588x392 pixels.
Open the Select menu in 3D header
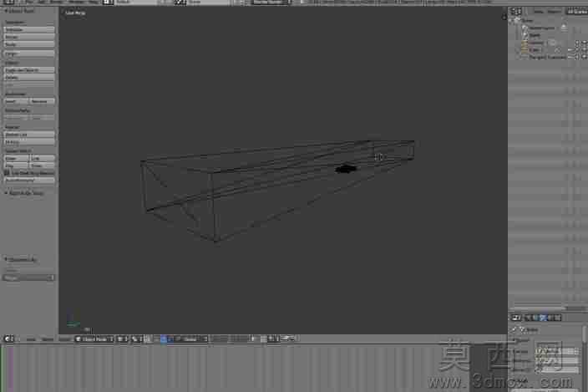48,339
